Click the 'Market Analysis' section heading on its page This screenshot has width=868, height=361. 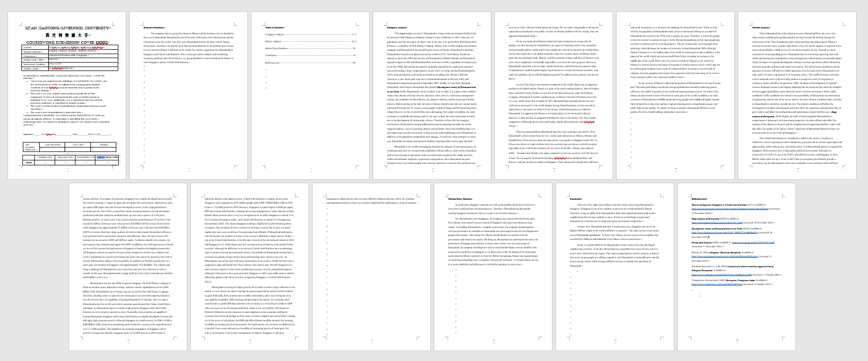point(761,27)
